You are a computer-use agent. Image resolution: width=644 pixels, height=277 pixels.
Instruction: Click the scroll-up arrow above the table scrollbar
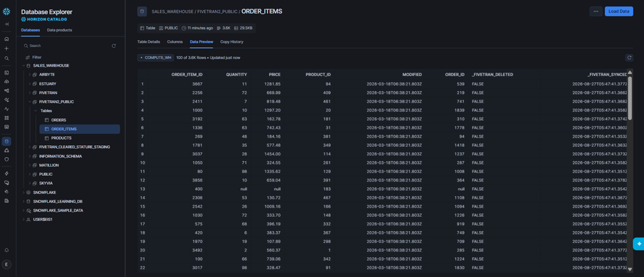[x=630, y=72]
